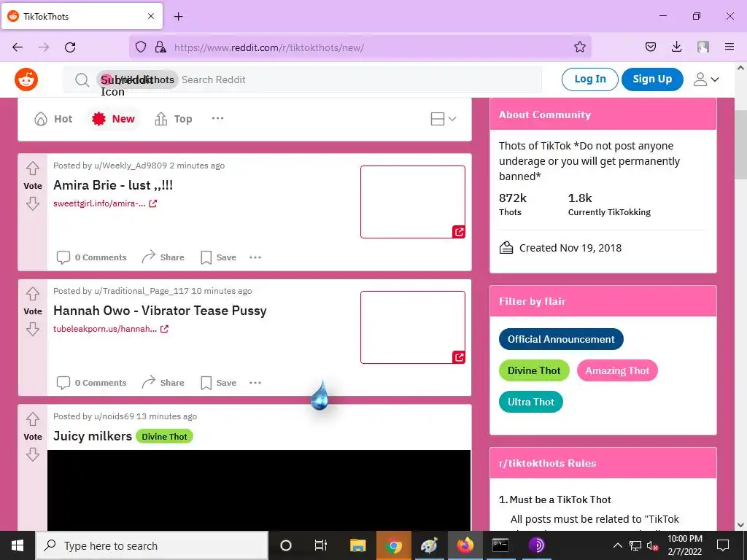Upvote the Hannah Owo post
Image resolution: width=747 pixels, height=560 pixels.
click(x=32, y=293)
